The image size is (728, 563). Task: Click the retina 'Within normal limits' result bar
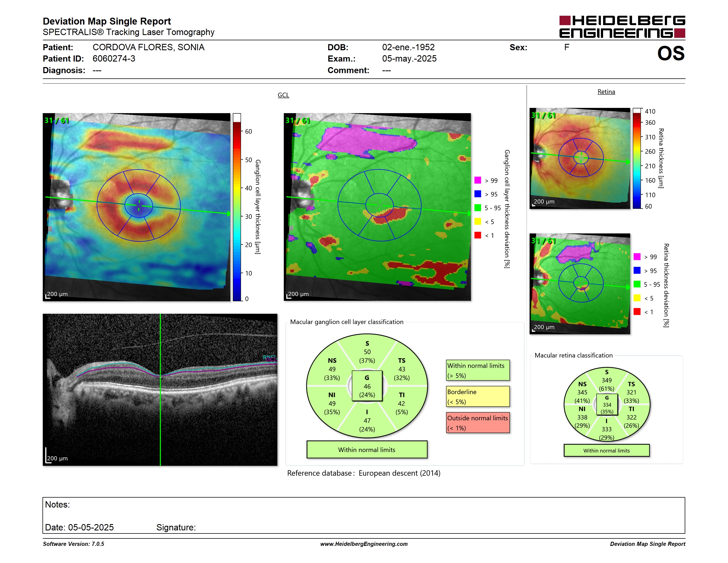[606, 451]
